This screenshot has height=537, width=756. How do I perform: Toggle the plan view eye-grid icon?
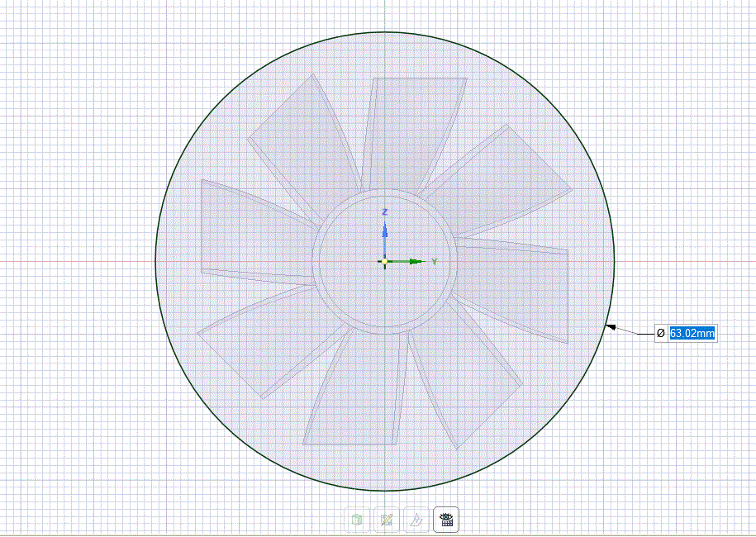[x=446, y=520]
